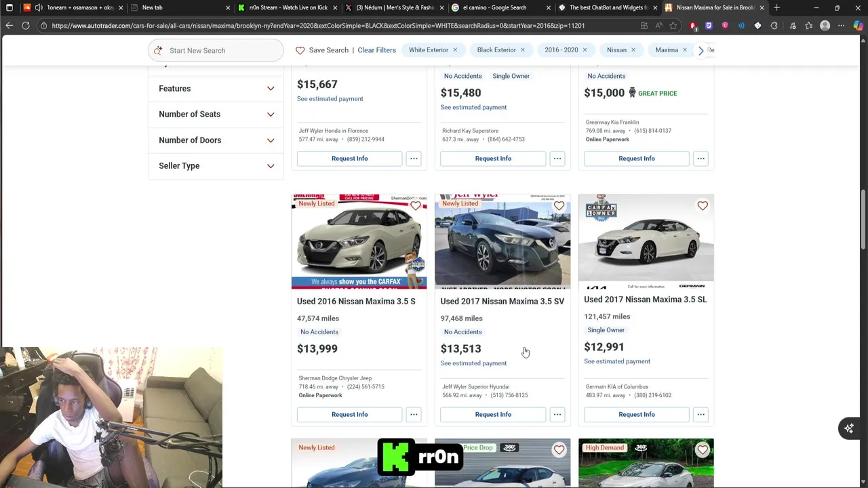
Task: Open the Extensions puzzle icon
Action: click(774, 26)
